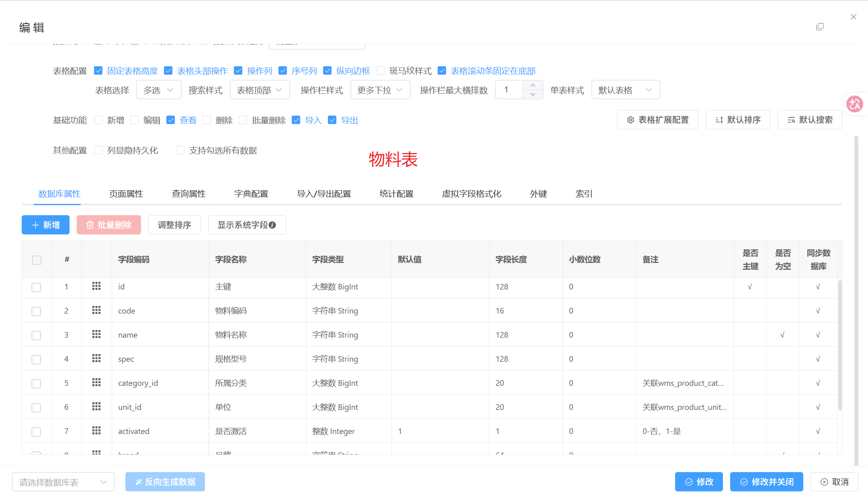Image resolution: width=868 pixels, height=497 pixels.
Task: Open 默认排序 sort settings
Action: [x=738, y=120]
